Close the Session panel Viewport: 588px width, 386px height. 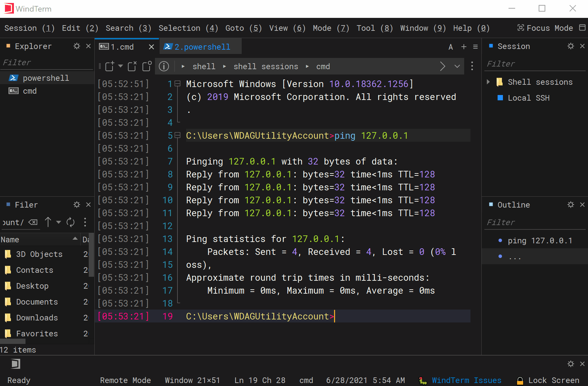(x=582, y=46)
